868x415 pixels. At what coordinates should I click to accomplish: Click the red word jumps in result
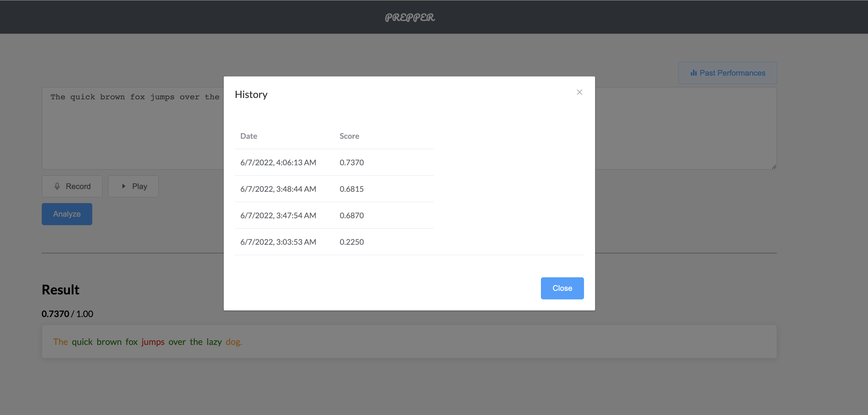click(x=153, y=342)
